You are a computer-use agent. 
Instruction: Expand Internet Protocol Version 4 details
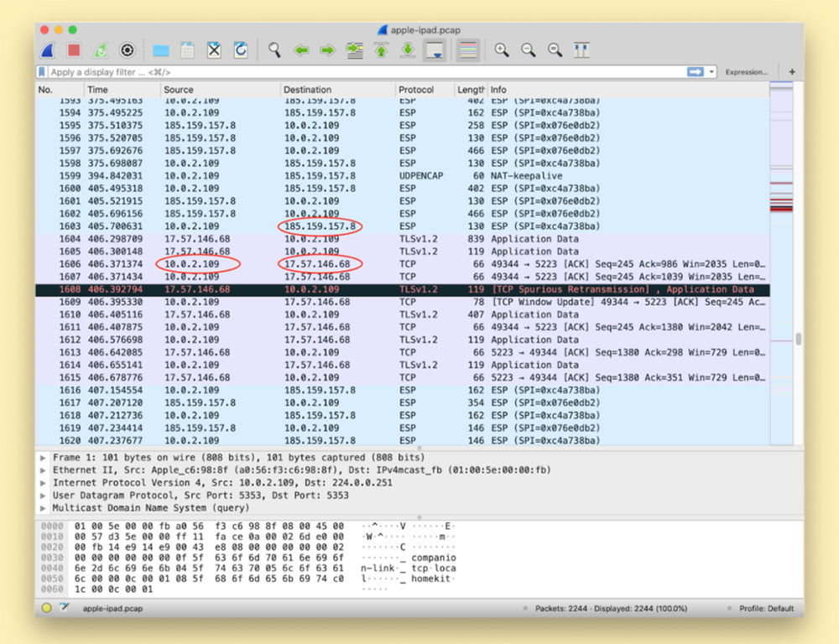pos(44,483)
